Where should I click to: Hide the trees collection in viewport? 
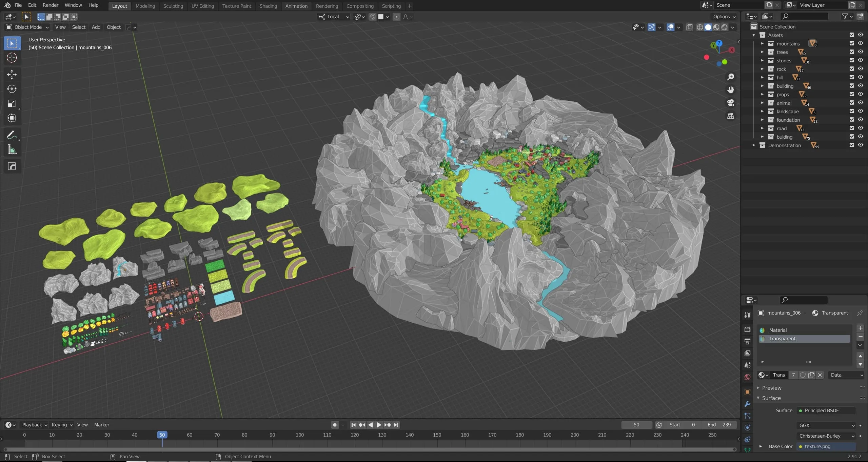click(861, 52)
